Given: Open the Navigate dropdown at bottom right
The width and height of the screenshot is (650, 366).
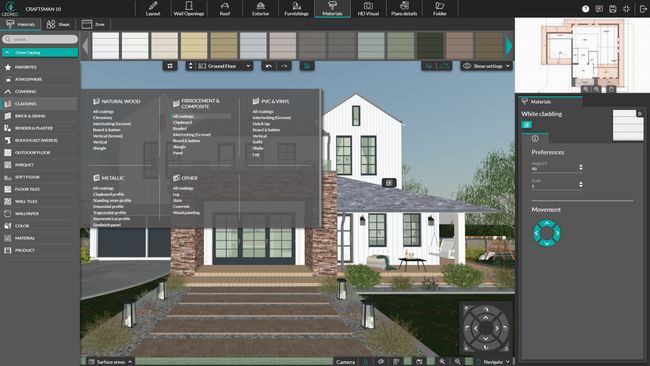Looking at the screenshot, I should coord(493,362).
